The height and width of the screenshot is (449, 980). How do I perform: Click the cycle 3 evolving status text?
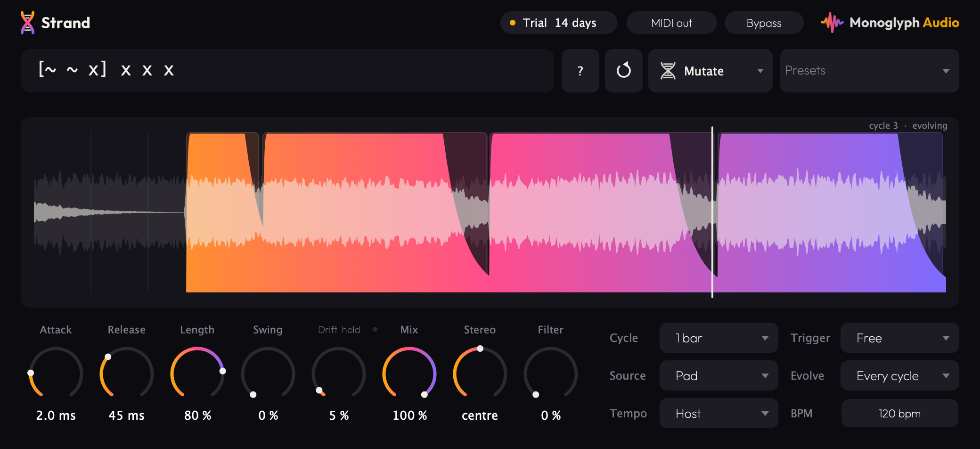click(908, 125)
